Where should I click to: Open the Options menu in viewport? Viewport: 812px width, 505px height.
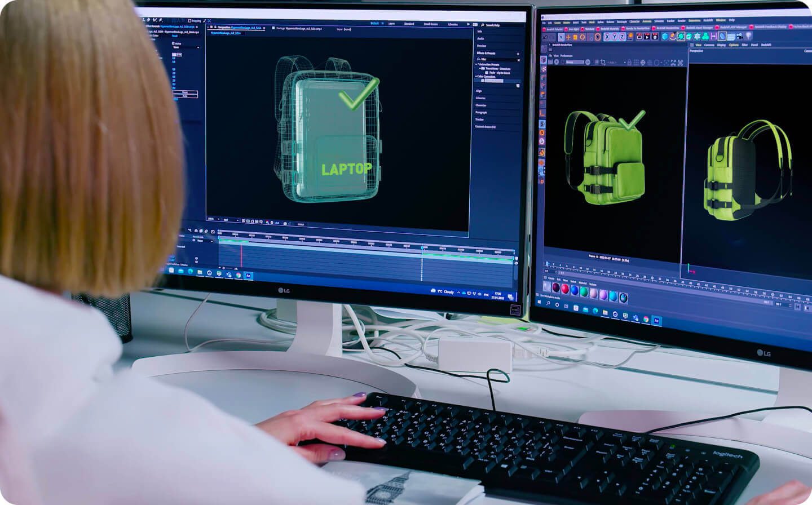[x=734, y=45]
